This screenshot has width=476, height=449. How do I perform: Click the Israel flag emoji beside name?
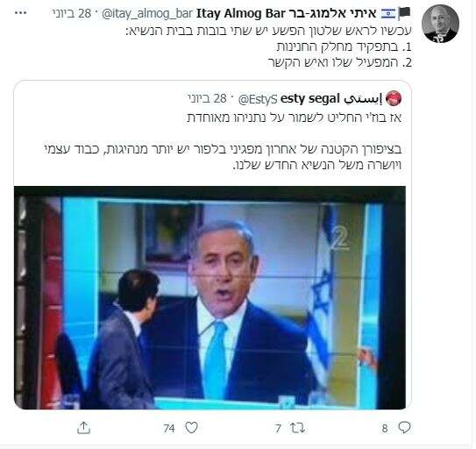(388, 14)
